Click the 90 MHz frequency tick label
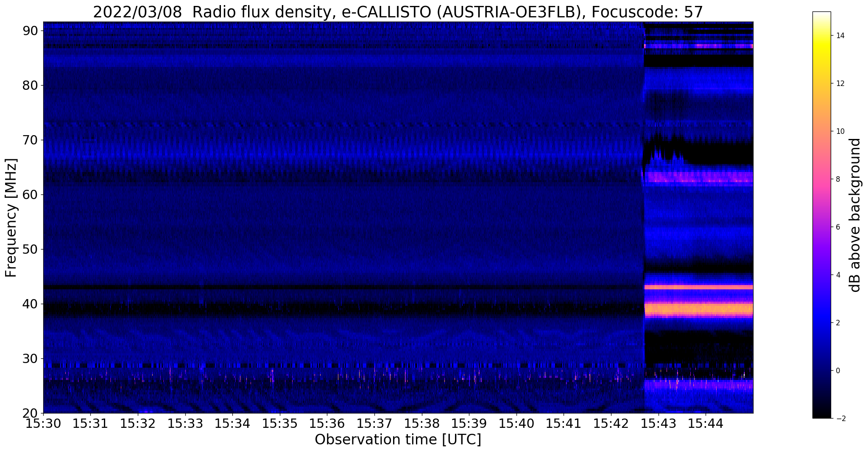Viewport: 868px width, 452px height. [31, 31]
